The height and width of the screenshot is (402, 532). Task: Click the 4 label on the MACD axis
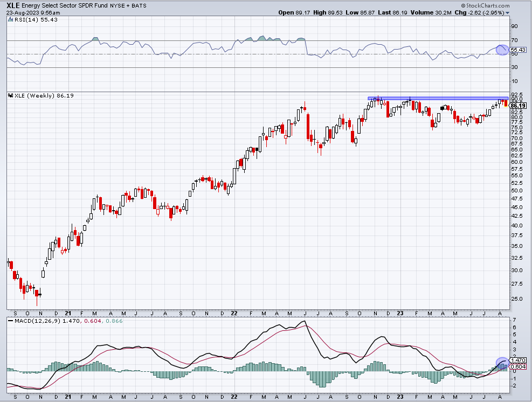point(515,342)
